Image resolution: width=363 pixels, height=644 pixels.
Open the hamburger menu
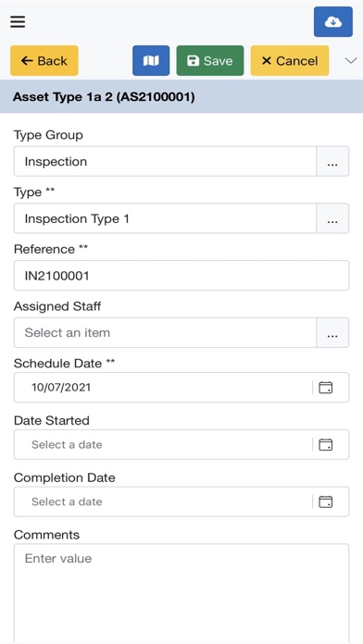tap(18, 22)
